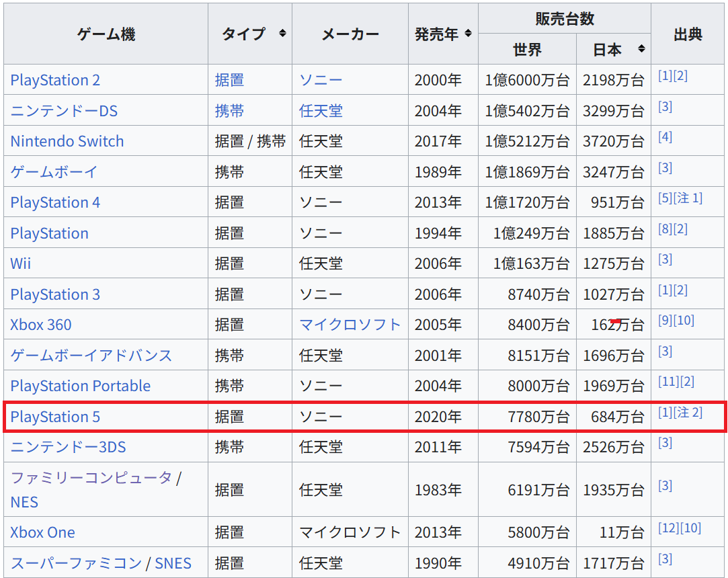728x578 pixels.
Task: Select the 4910万台 world sales cell
Action: pos(528,563)
